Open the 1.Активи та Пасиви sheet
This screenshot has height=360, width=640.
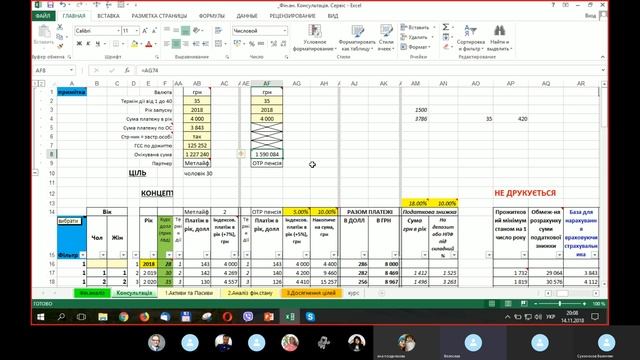[x=189, y=293]
